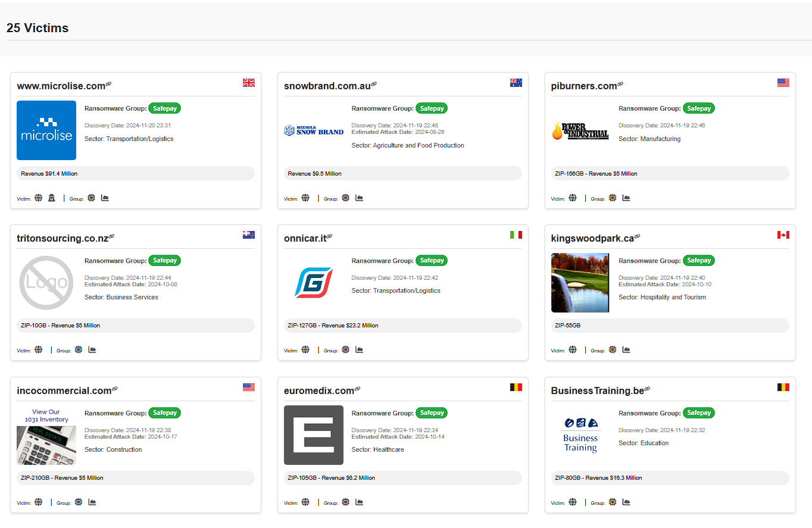Image resolution: width=812 pixels, height=528 pixels.
Task: Open group chip icon on piburners.com card
Action: [x=613, y=198]
